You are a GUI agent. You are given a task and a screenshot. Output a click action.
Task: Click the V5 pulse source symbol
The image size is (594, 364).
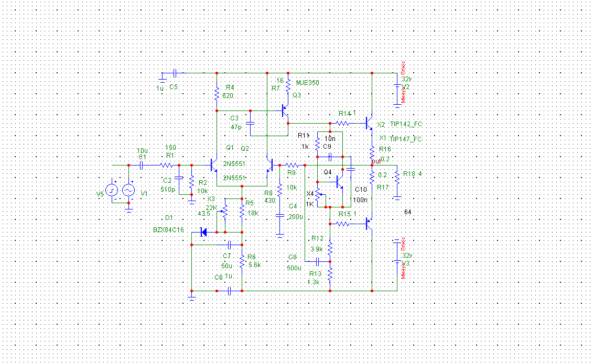[x=112, y=190]
